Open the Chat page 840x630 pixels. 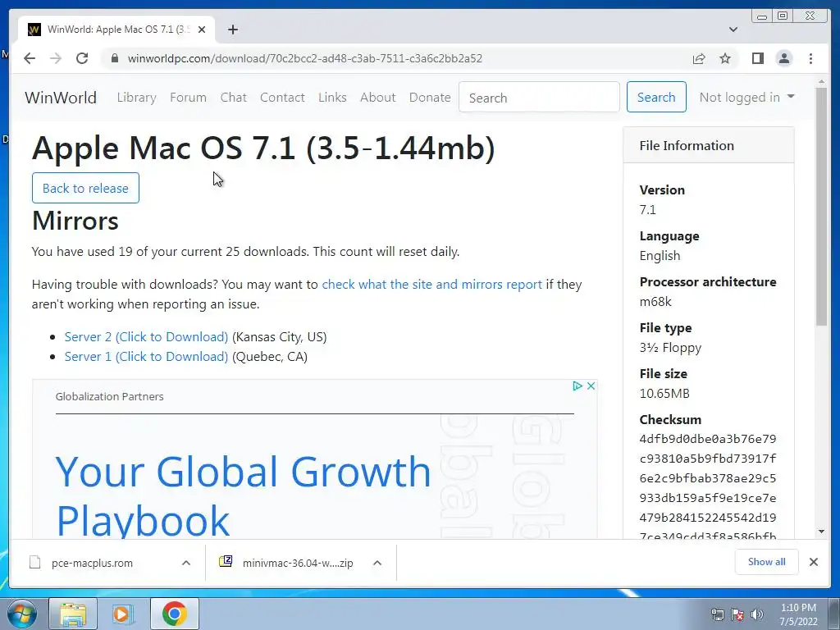point(234,97)
